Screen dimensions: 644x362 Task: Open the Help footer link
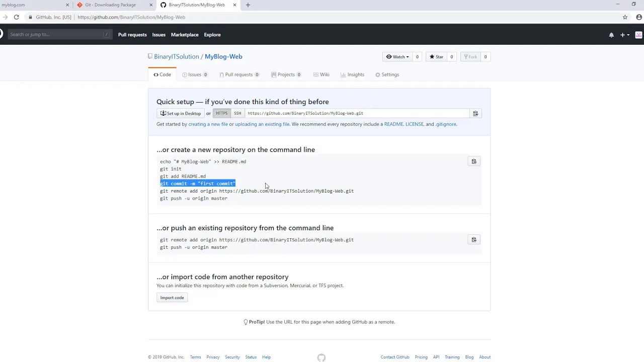[x=266, y=357]
